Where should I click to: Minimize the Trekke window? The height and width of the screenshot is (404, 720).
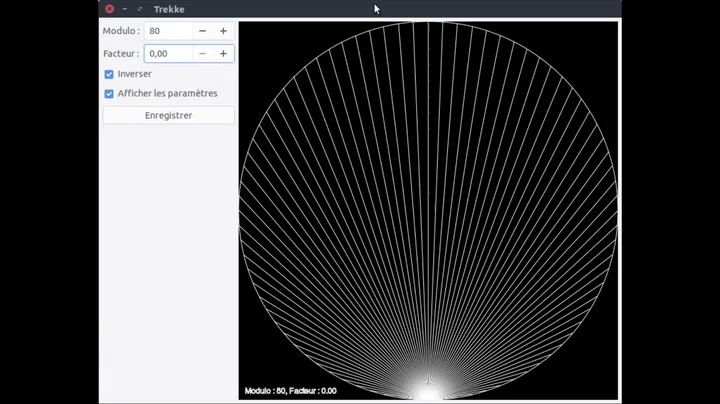[125, 9]
